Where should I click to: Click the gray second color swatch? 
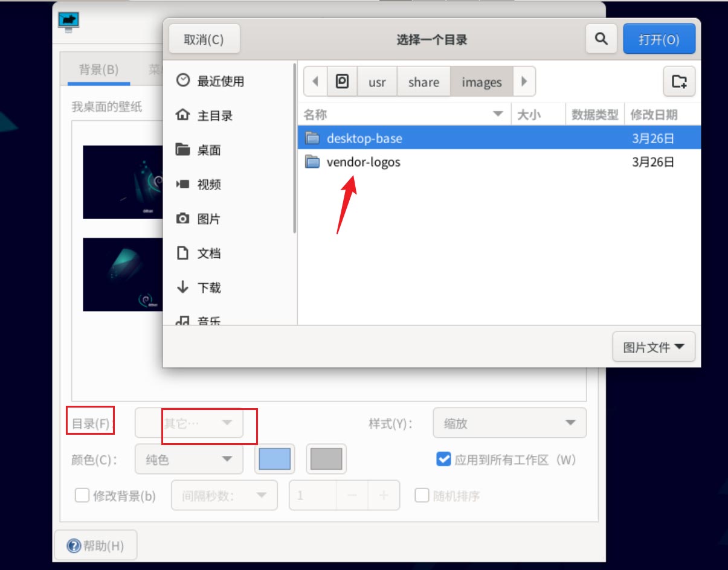[x=326, y=460]
